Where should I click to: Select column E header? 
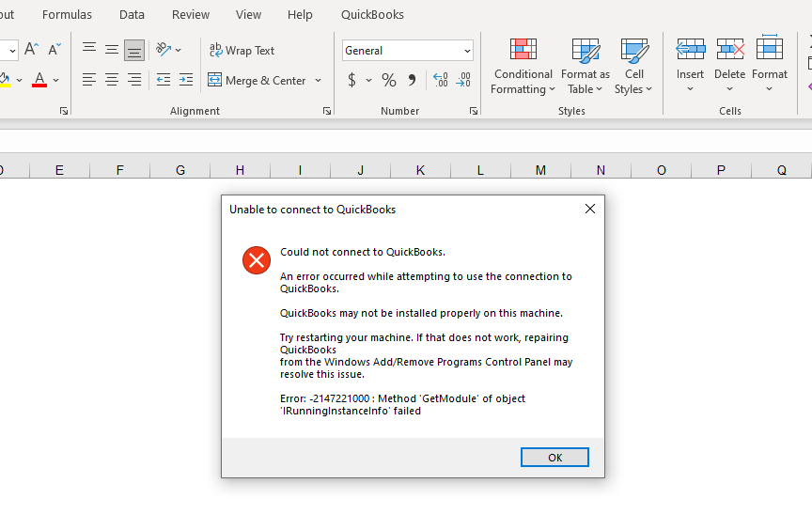pos(59,170)
